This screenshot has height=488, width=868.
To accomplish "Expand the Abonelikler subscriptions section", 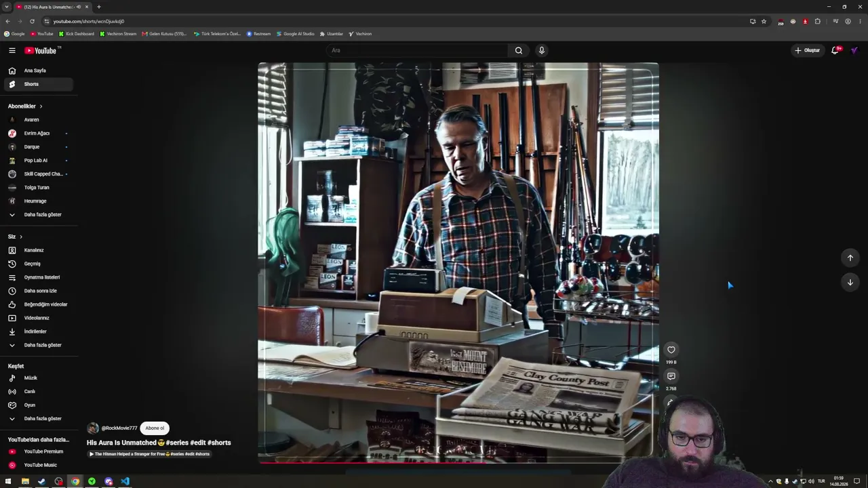I will pos(25,106).
